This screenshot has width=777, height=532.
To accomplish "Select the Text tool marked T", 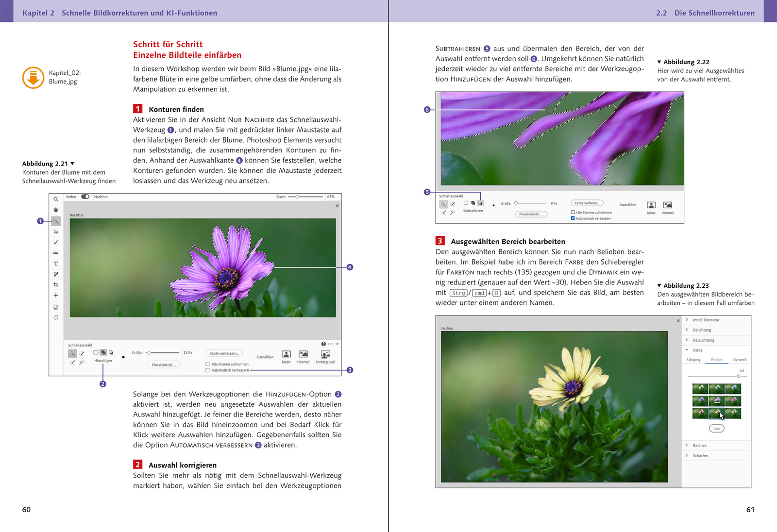I will 56,264.
